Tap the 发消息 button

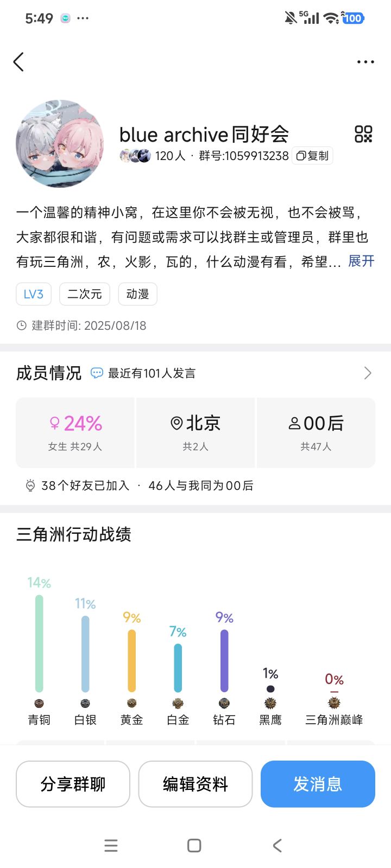pyautogui.click(x=318, y=784)
